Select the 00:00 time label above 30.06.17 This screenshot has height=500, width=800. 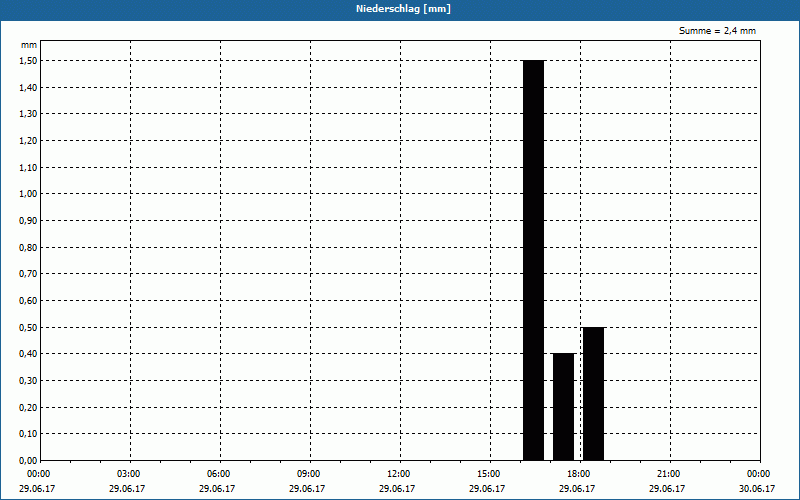click(x=758, y=474)
